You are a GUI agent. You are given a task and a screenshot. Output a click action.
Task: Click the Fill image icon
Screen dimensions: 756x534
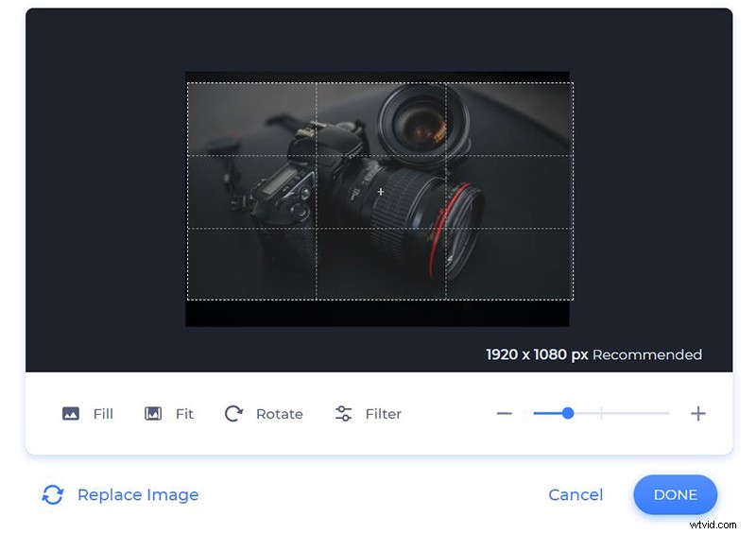tap(70, 413)
